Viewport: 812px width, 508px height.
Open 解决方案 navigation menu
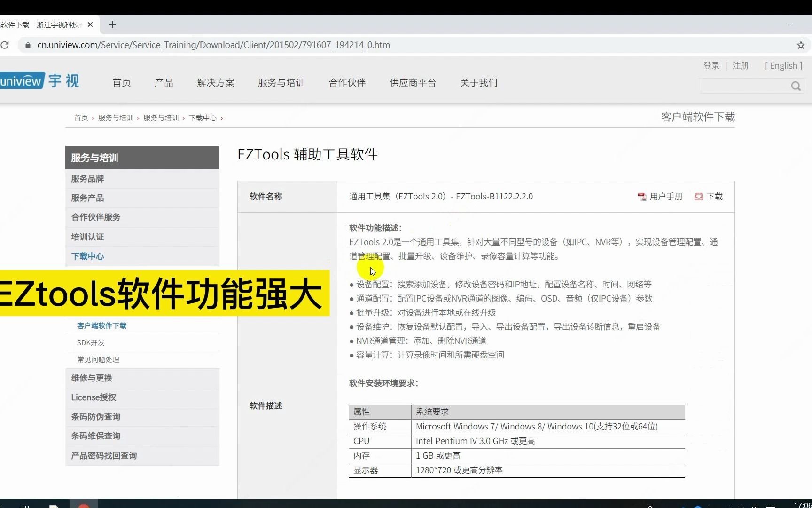tap(216, 83)
